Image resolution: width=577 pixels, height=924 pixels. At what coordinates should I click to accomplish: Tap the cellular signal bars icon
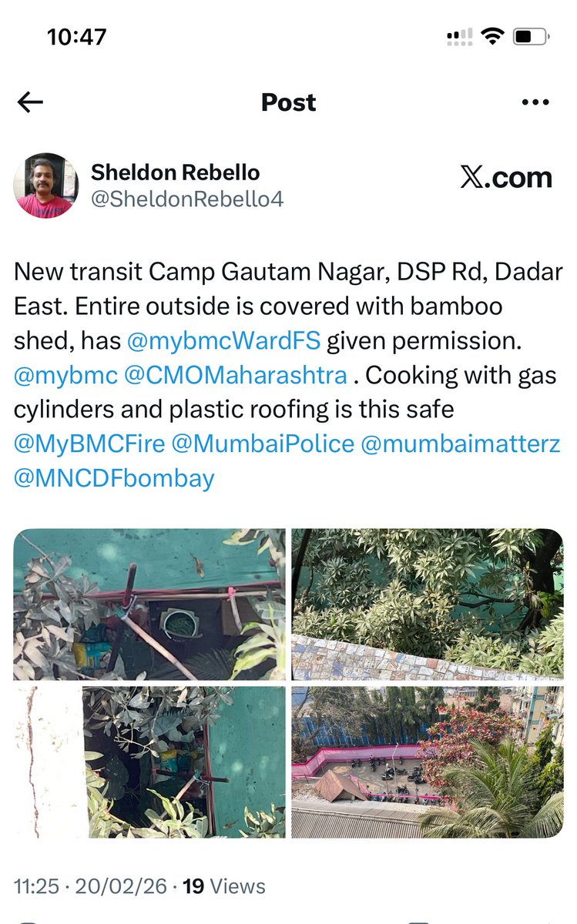(458, 36)
